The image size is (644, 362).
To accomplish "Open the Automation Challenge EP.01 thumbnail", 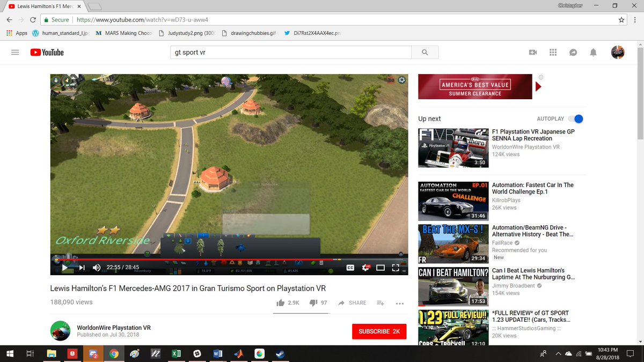I will [x=453, y=201].
